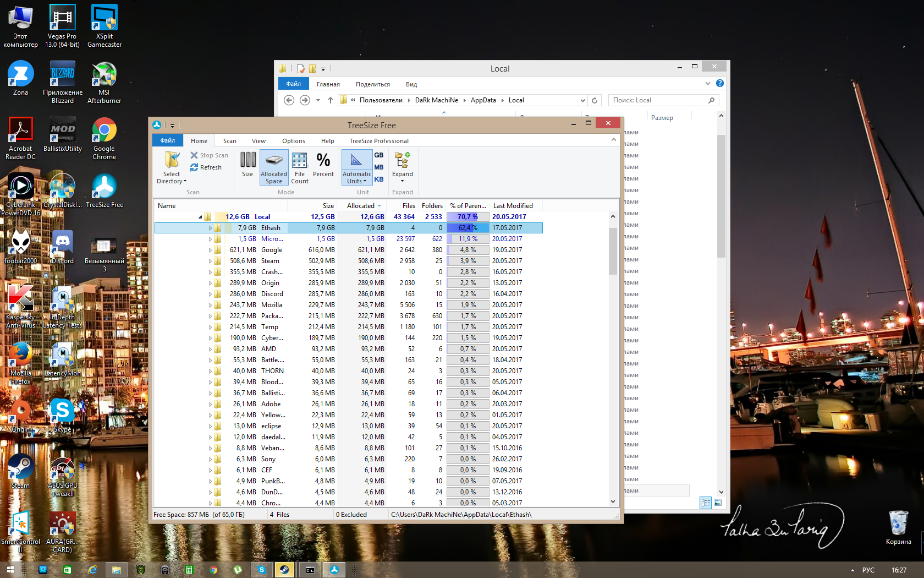Screen dimensions: 924x578
Task: Click the Steam icon in the taskbar
Action: point(285,570)
